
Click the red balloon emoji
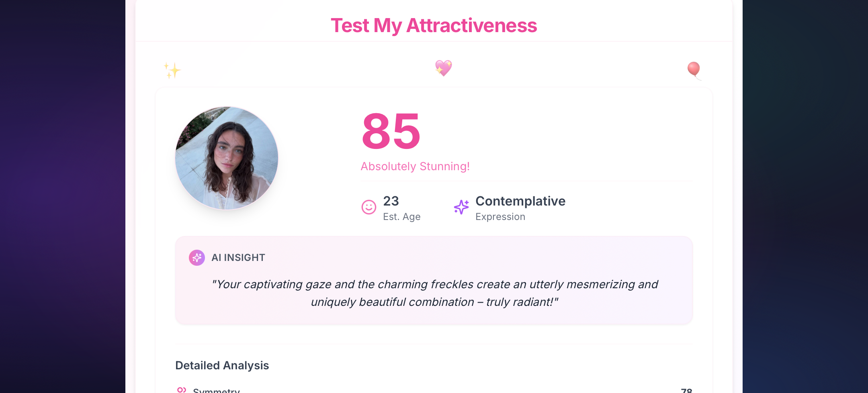tap(694, 69)
